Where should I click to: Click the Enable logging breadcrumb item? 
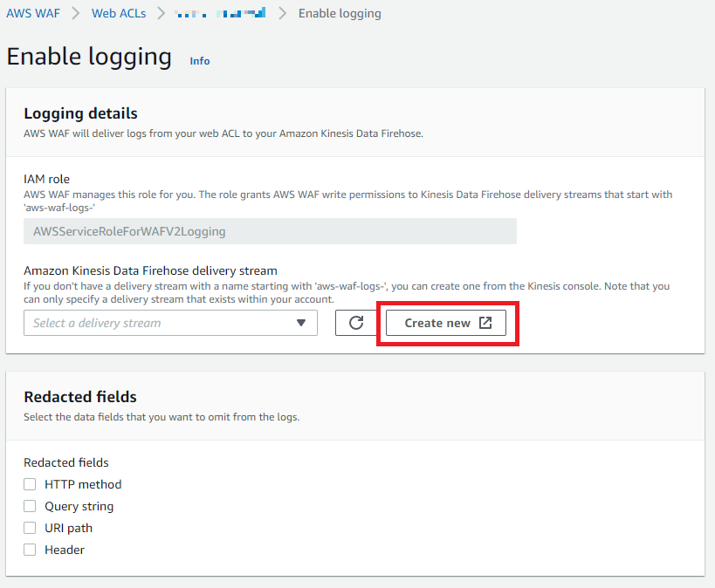coord(340,13)
